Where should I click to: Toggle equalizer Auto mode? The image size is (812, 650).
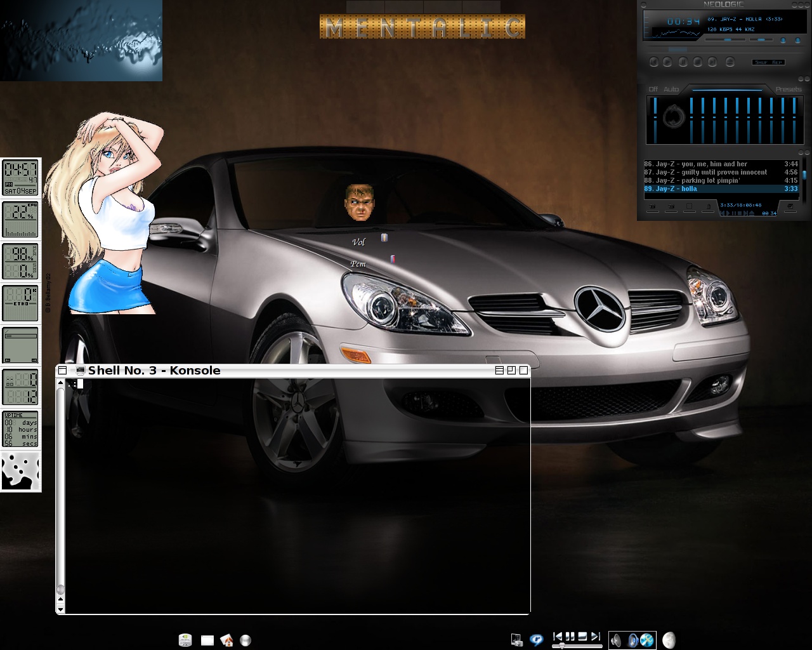coord(671,90)
